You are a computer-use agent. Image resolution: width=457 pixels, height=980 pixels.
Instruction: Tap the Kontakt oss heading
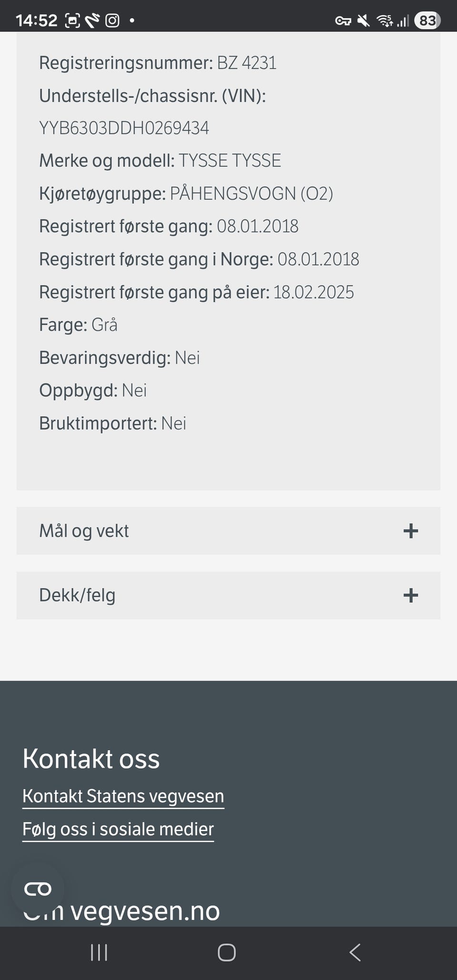(91, 759)
